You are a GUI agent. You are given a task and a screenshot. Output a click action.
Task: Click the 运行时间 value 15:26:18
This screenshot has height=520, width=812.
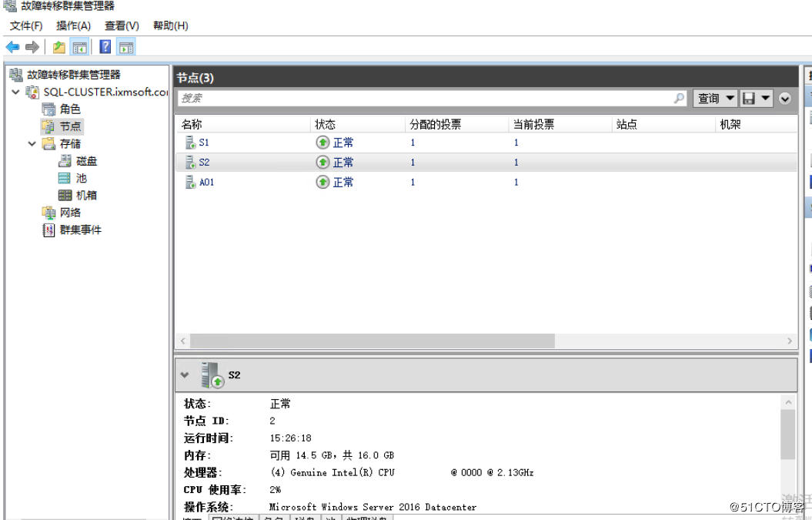(x=290, y=438)
